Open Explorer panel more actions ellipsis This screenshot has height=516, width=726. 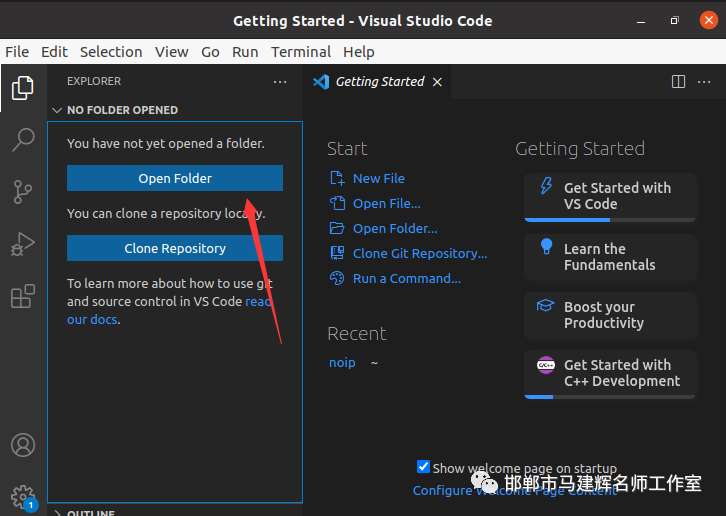point(280,82)
